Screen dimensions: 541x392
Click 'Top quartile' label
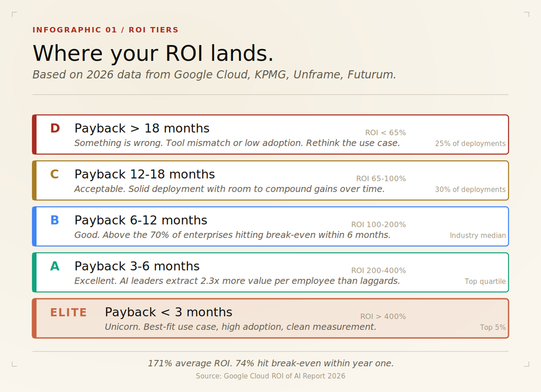[x=485, y=281]
